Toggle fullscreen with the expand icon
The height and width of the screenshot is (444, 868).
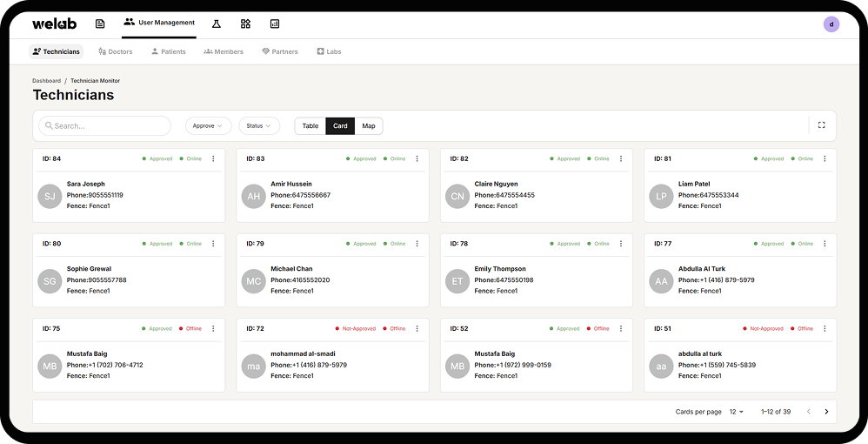[x=822, y=125]
